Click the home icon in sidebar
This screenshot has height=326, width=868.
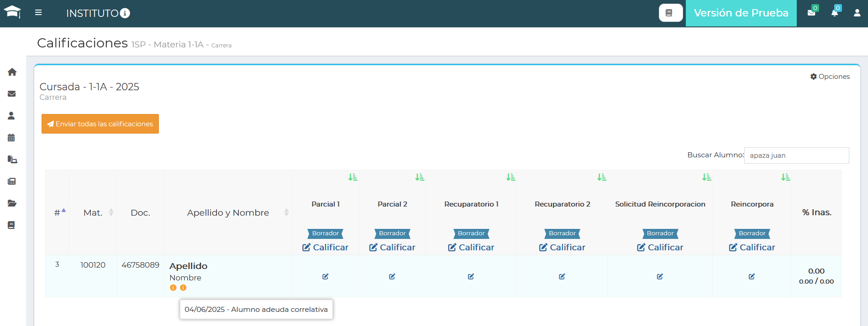(12, 72)
